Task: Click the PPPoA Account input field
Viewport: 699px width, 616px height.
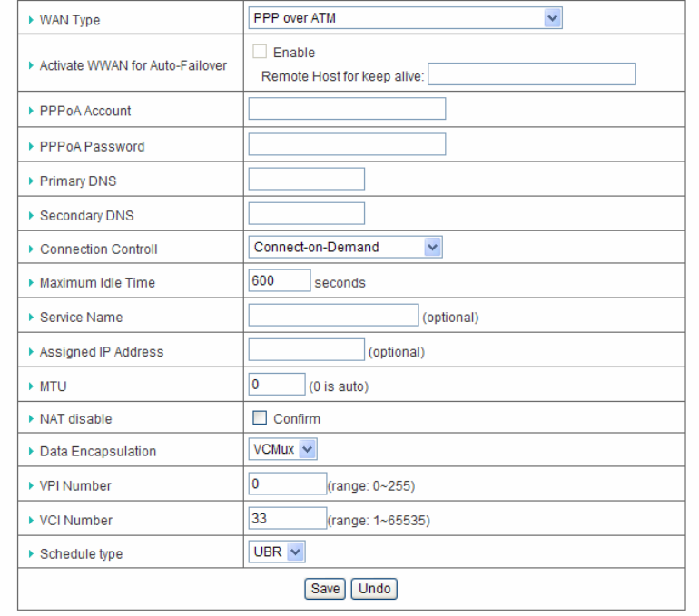Action: (x=347, y=109)
